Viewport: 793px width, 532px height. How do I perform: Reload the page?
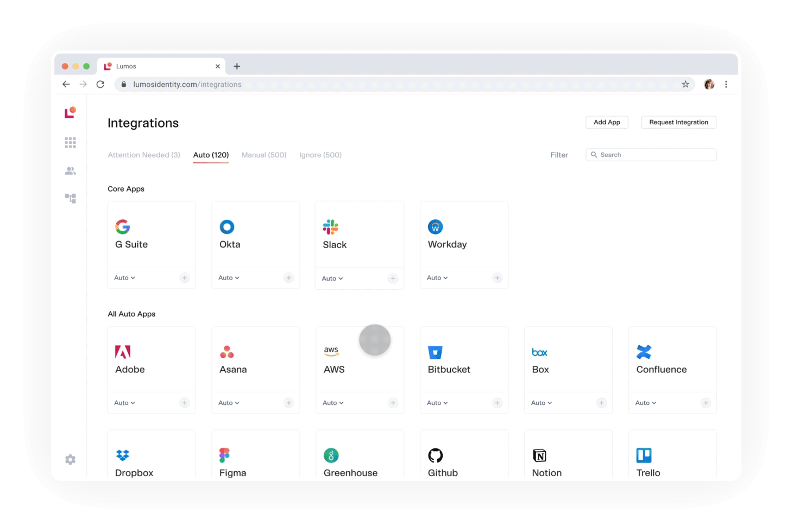[100, 84]
